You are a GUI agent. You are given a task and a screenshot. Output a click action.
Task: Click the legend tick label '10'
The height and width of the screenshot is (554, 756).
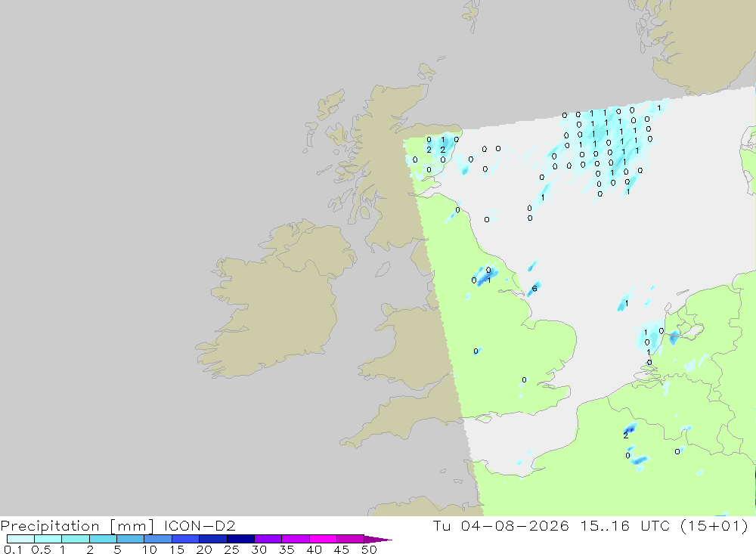point(150,549)
